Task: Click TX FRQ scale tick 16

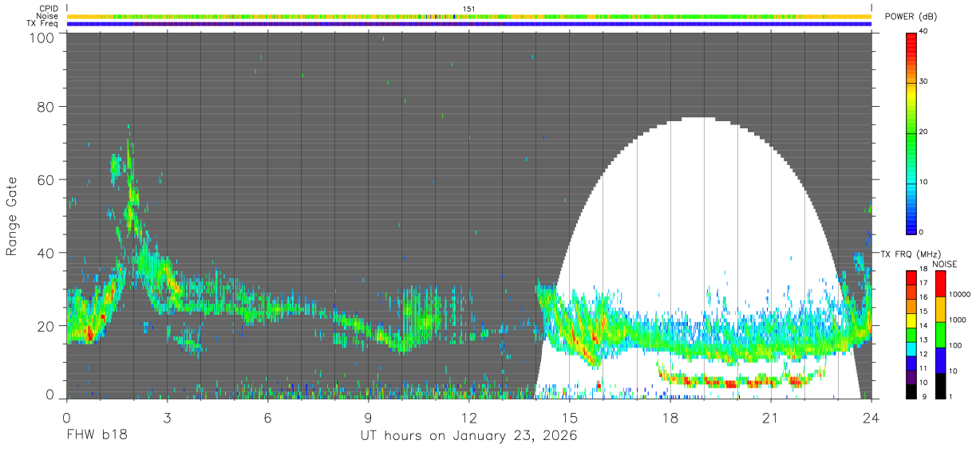Action: (x=924, y=297)
